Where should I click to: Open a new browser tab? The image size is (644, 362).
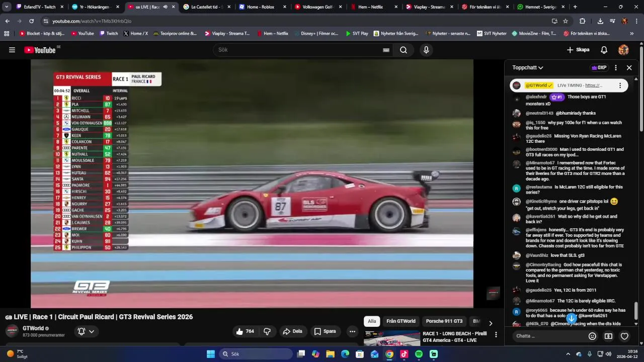point(575,7)
